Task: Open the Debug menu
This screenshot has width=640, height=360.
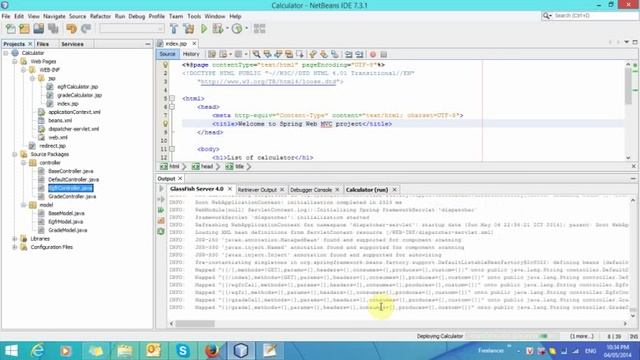Action: coord(137,16)
